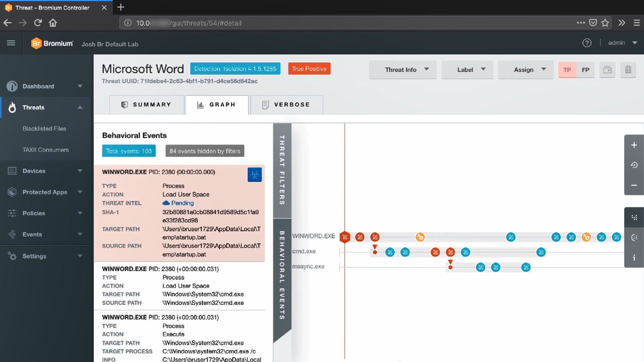Click the browser reload icon
The width and height of the screenshot is (644, 362).
click(38, 23)
